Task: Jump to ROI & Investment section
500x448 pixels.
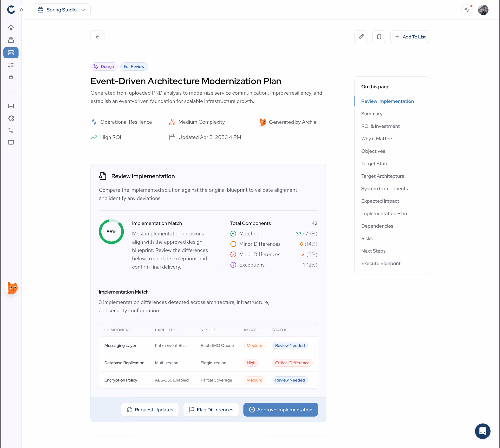Action: click(x=380, y=126)
